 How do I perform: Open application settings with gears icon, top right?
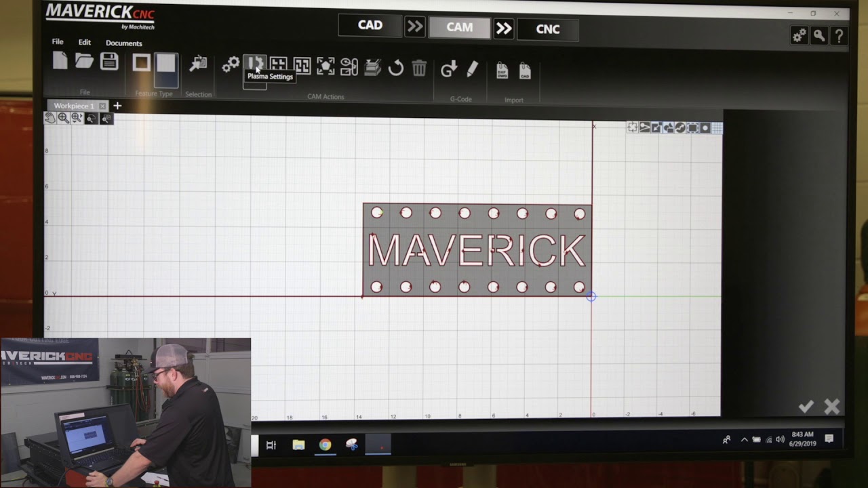[x=800, y=35]
